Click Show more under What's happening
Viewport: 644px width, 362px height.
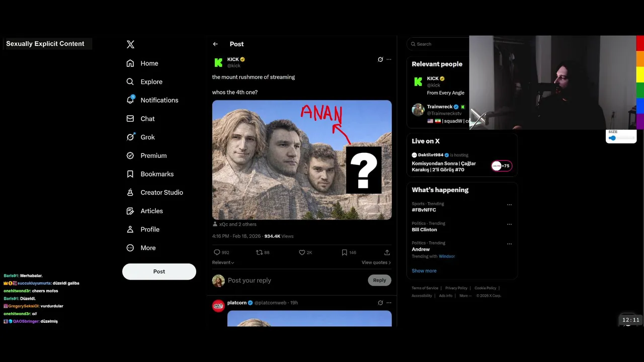tap(424, 270)
